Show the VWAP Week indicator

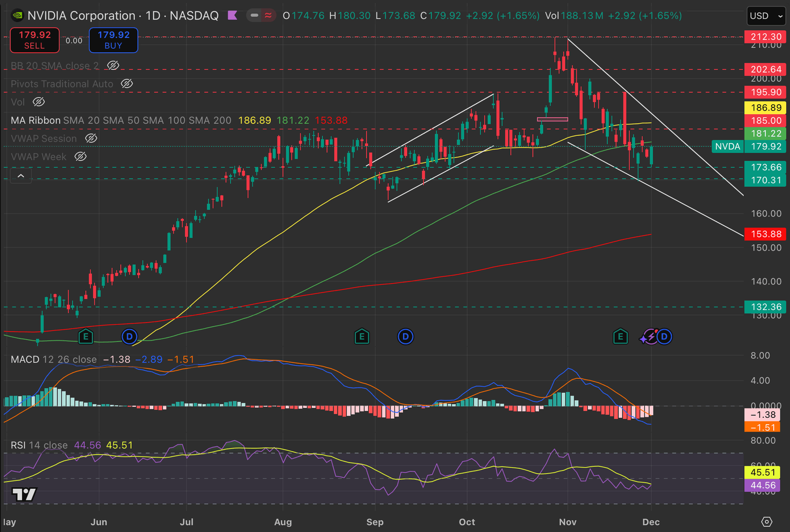click(x=81, y=156)
